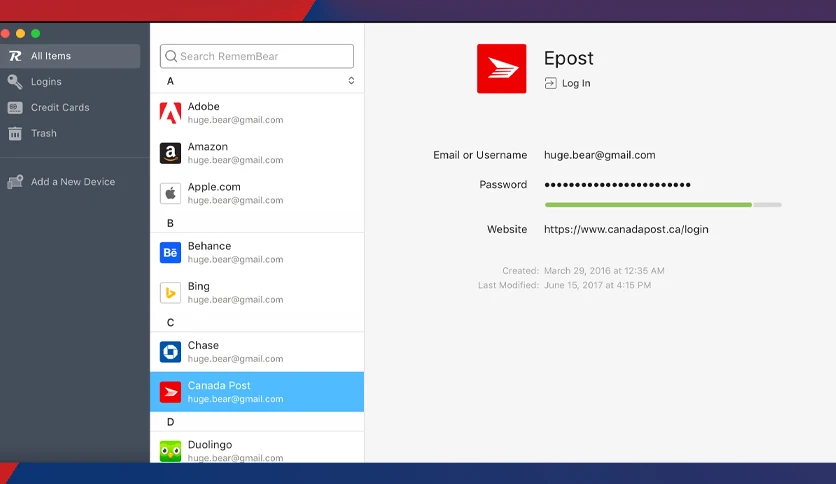Select the Apple.com entry text
This screenshot has width=836, height=484.
[235, 193]
